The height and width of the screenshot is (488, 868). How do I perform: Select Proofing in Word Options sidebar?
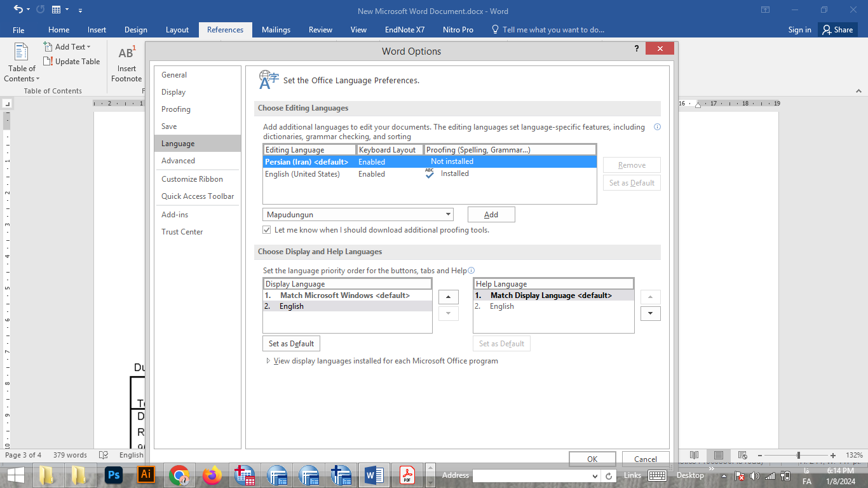point(198,109)
